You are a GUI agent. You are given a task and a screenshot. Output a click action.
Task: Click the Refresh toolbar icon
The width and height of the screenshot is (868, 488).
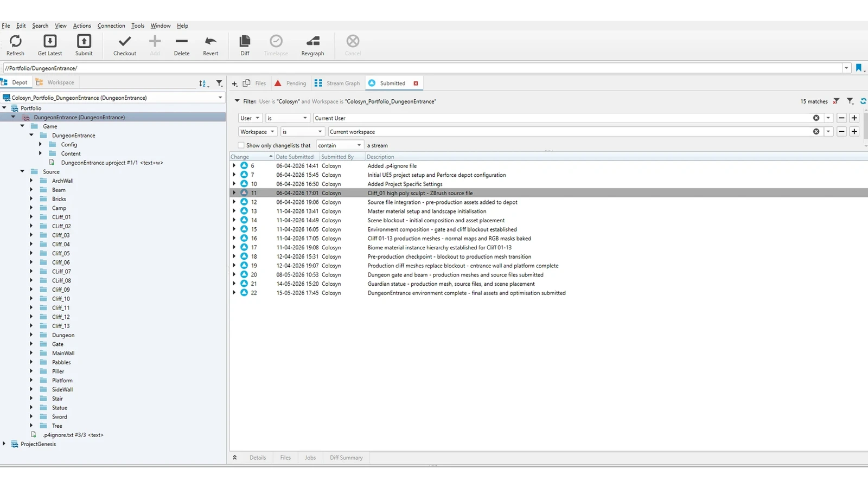(x=16, y=42)
